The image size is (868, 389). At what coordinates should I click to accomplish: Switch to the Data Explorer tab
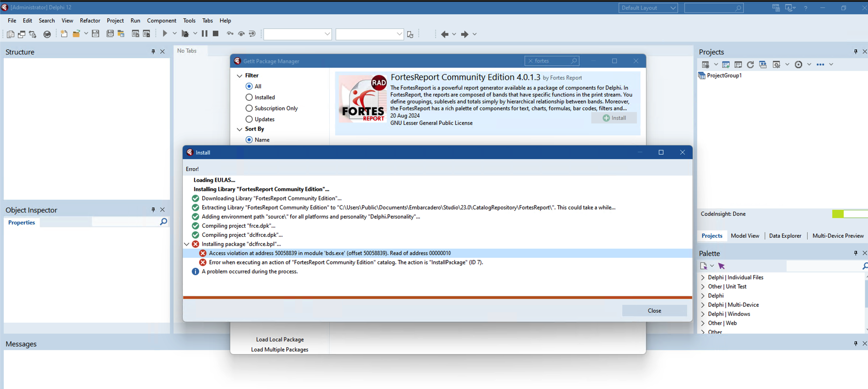pyautogui.click(x=785, y=236)
